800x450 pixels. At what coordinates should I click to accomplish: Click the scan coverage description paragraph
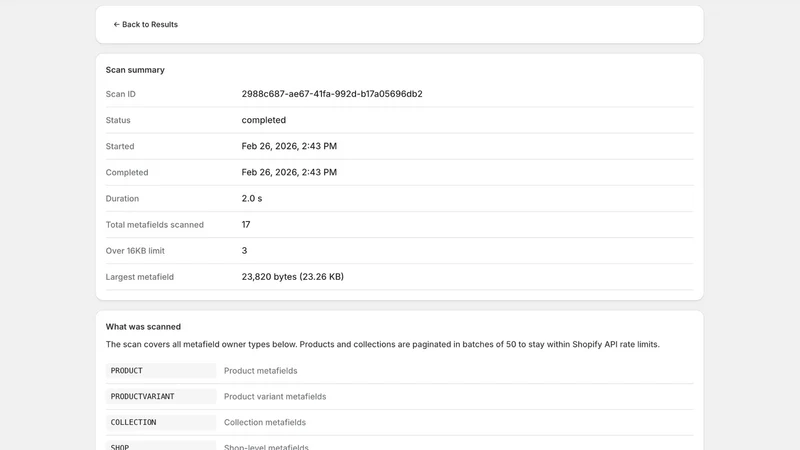tap(383, 344)
